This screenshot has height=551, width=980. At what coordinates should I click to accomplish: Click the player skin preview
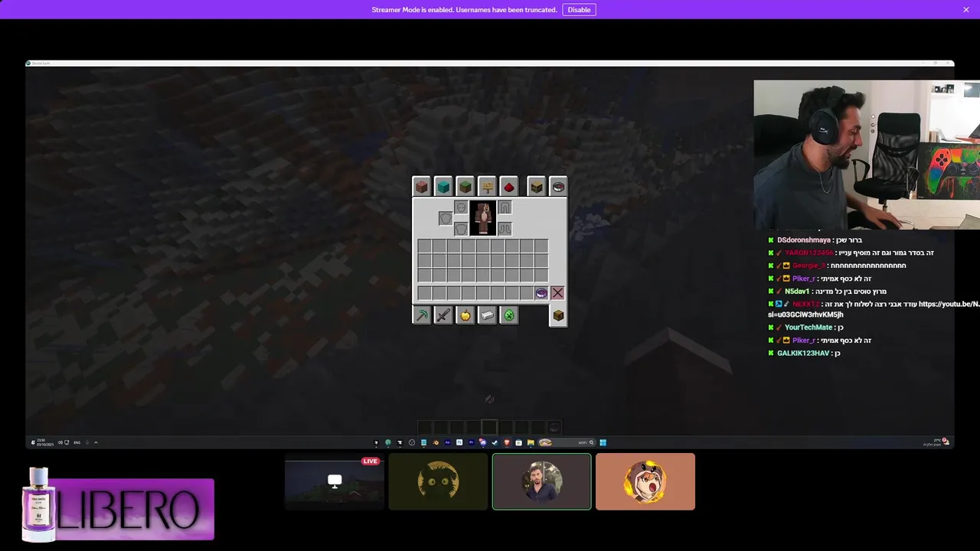pos(482,218)
